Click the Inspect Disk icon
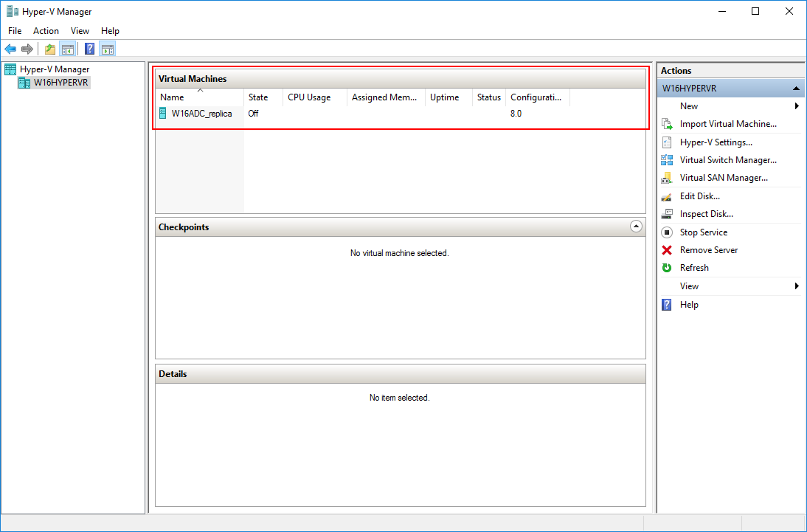Viewport: 807px width, 532px height. 667,214
